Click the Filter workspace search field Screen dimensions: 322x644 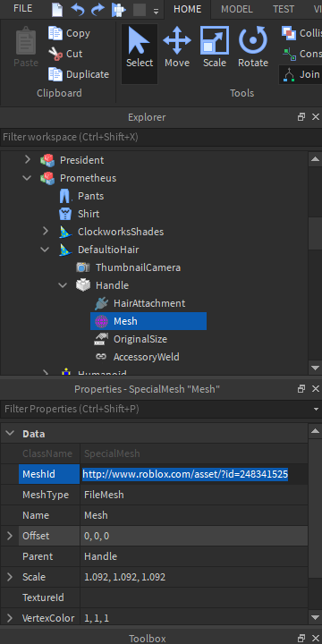(x=161, y=137)
